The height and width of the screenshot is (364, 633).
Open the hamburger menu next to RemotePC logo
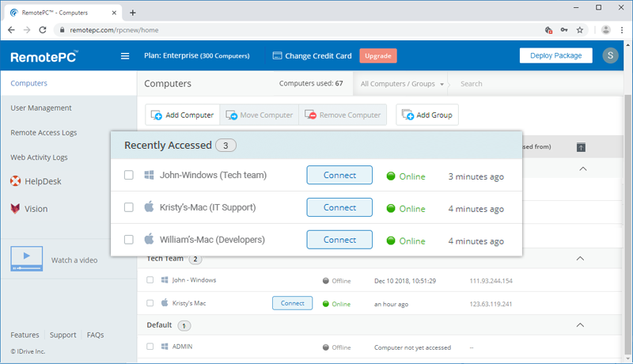point(125,56)
